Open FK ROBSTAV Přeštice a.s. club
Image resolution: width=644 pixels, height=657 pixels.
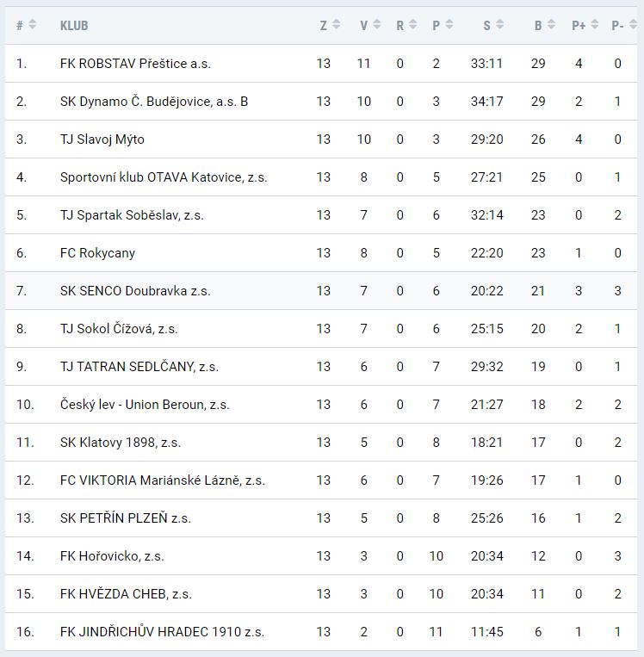(x=135, y=64)
